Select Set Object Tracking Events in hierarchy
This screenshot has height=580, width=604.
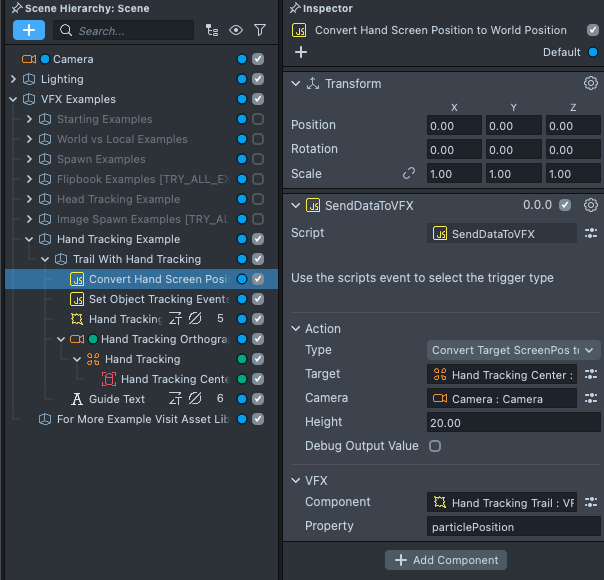pyautogui.click(x=158, y=299)
